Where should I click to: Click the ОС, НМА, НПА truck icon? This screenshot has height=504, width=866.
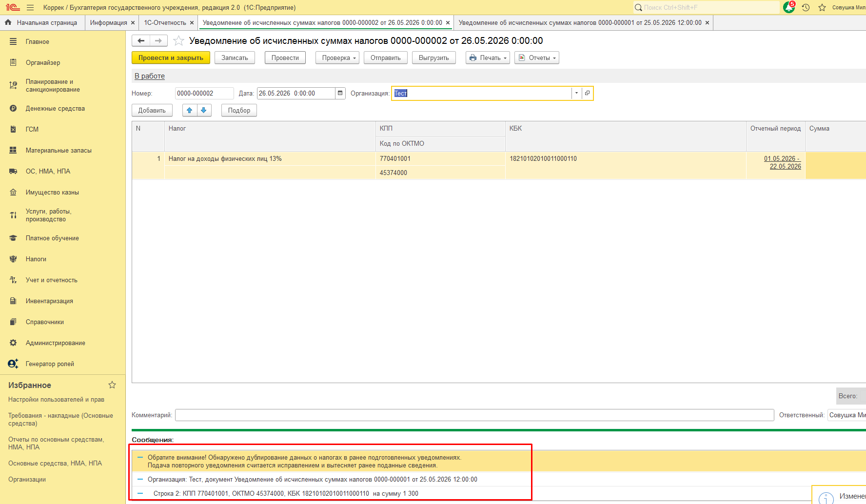13,171
